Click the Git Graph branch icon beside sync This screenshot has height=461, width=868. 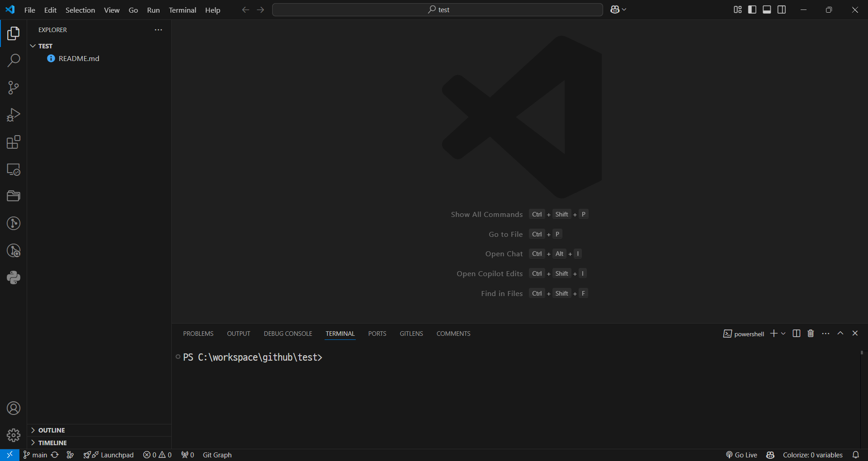70,455
